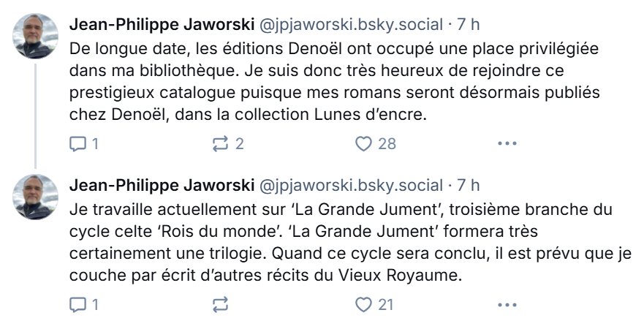
Task: Open Jean-Philippe Jaworski's profile from first post name
Action: point(162,25)
